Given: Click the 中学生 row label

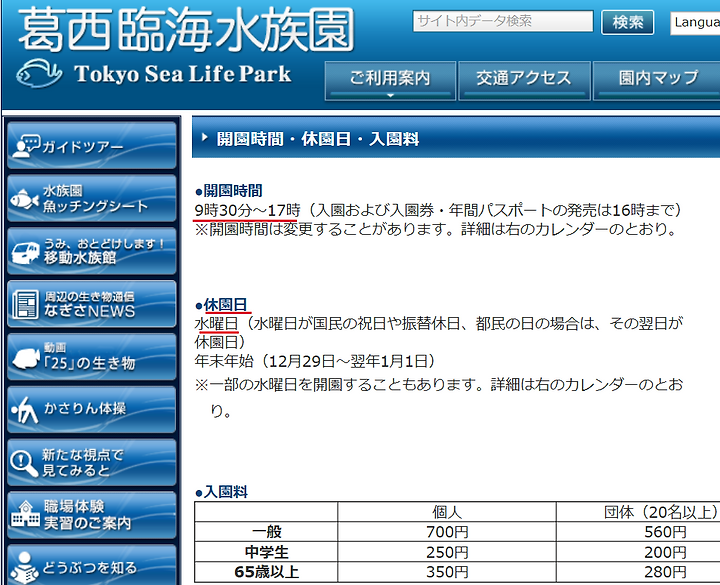Looking at the screenshot, I should (x=266, y=552).
